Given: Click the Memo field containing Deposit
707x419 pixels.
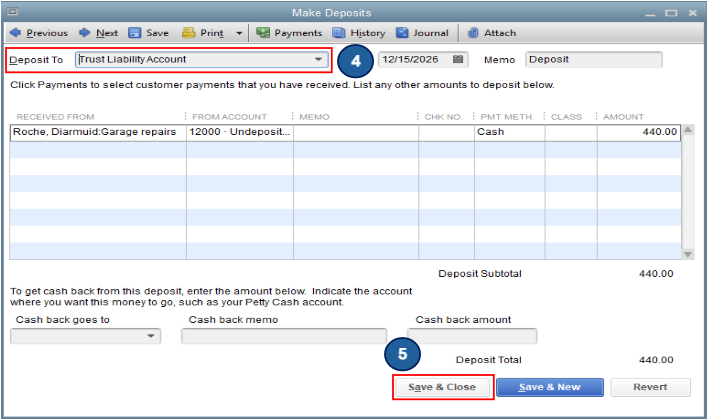Looking at the screenshot, I should click(593, 60).
